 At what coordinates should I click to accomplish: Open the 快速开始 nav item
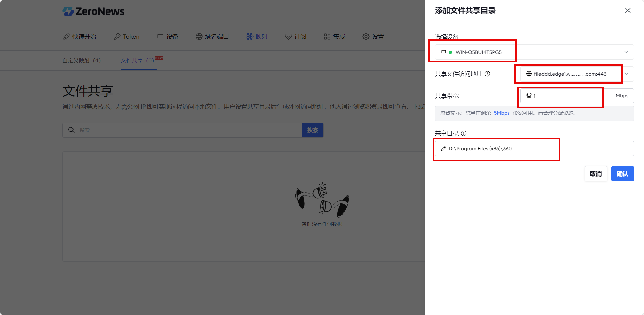pos(80,37)
